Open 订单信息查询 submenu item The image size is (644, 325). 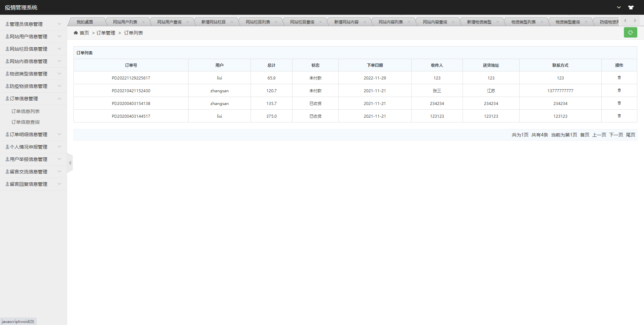[25, 122]
